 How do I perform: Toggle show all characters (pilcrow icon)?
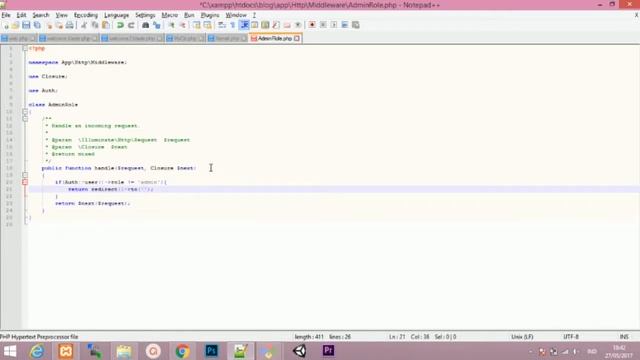pyautogui.click(x=233, y=25)
